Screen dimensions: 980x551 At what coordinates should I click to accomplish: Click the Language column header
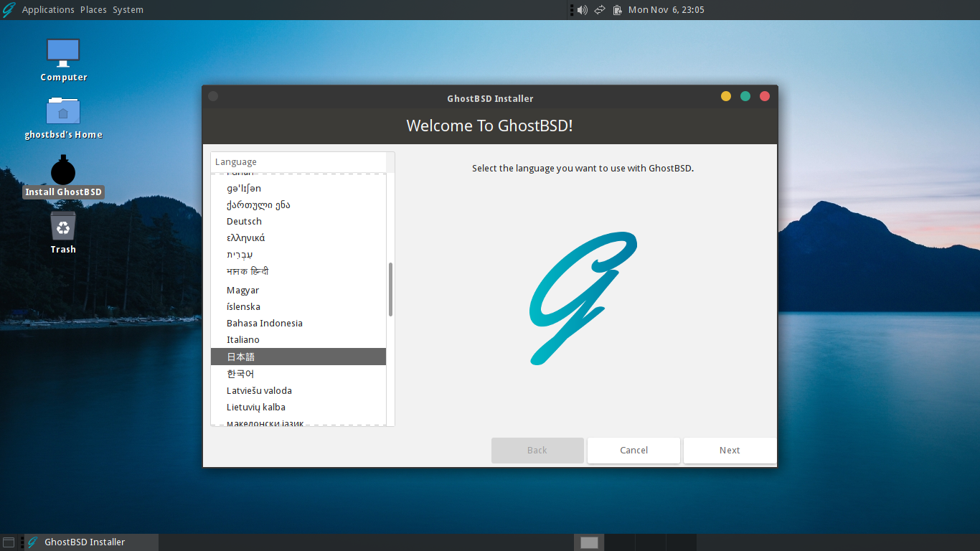pyautogui.click(x=298, y=162)
